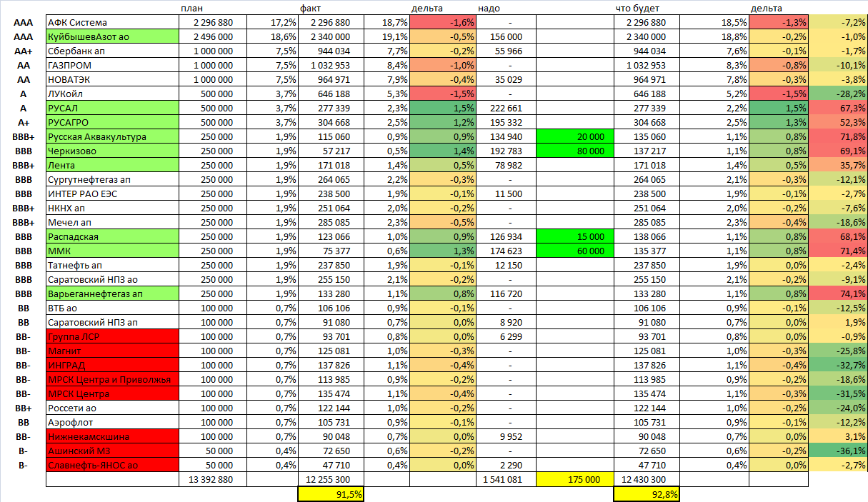Screen dimensions: 868x502
Task: Select the yellow 175 000 total cell
Action: 574,479
